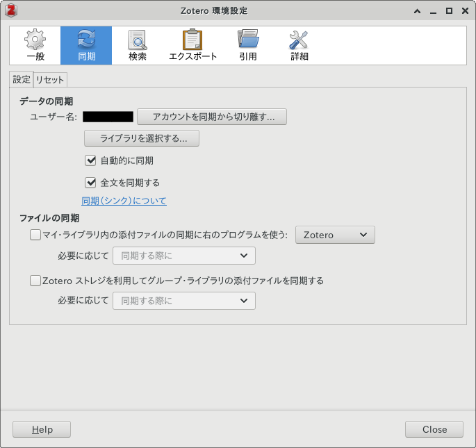The image size is (476, 448).
Task: Click アカウントを同期から切り離す button
Action: 212,117
